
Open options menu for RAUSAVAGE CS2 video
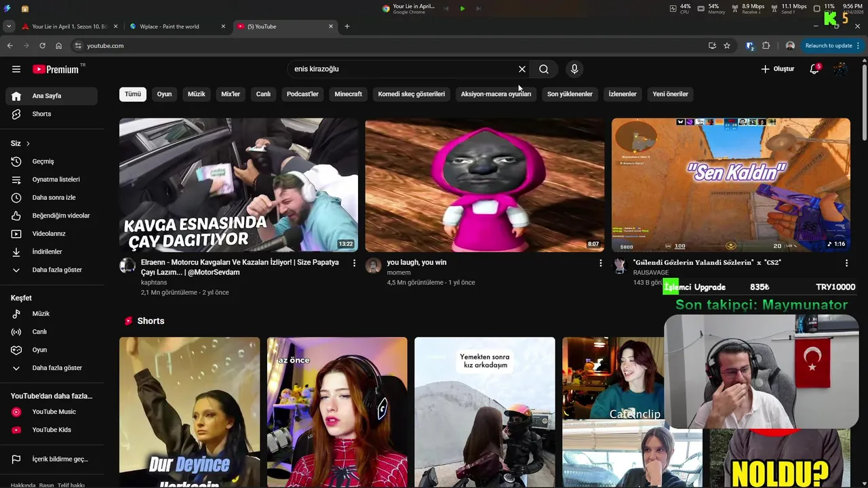coord(846,263)
